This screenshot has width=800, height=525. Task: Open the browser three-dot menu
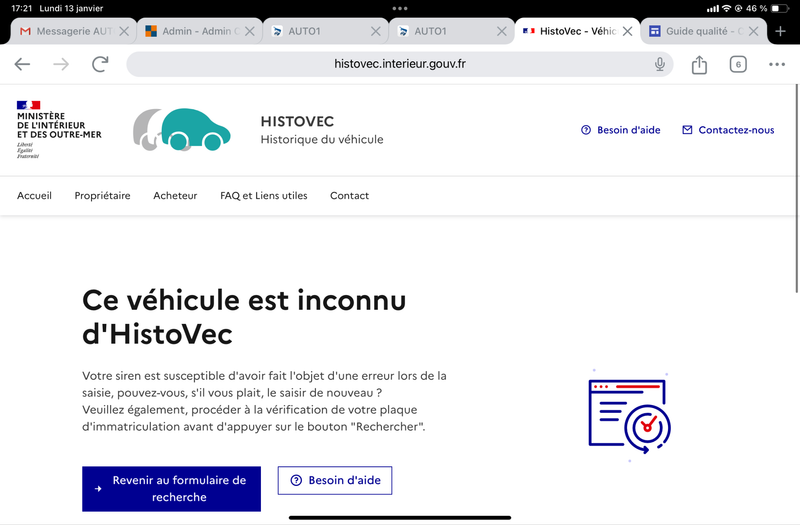pos(777,64)
